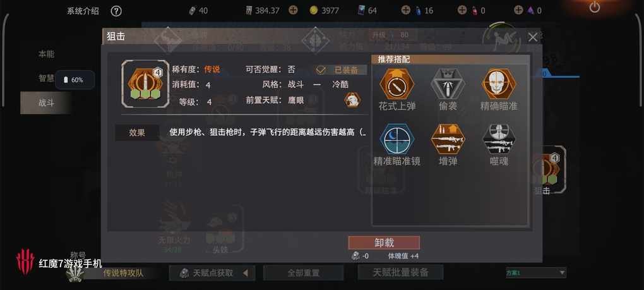Select the 噬魂 talent icon
This screenshot has width=644, height=290.
click(499, 139)
